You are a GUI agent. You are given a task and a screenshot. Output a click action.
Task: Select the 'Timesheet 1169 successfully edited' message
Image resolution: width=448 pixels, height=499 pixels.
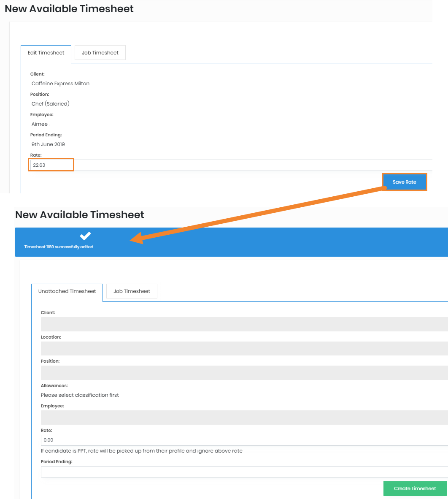click(59, 247)
